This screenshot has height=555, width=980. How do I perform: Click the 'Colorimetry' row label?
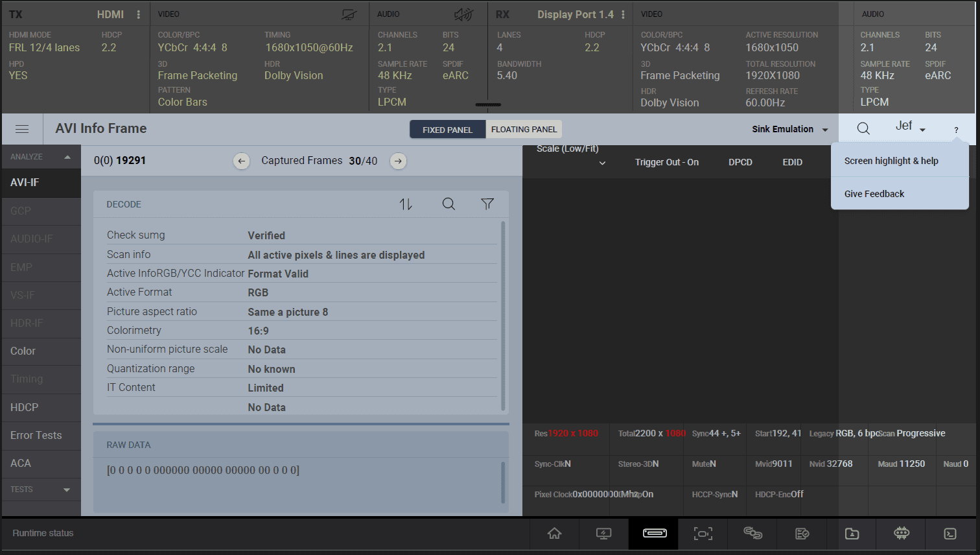pos(134,330)
